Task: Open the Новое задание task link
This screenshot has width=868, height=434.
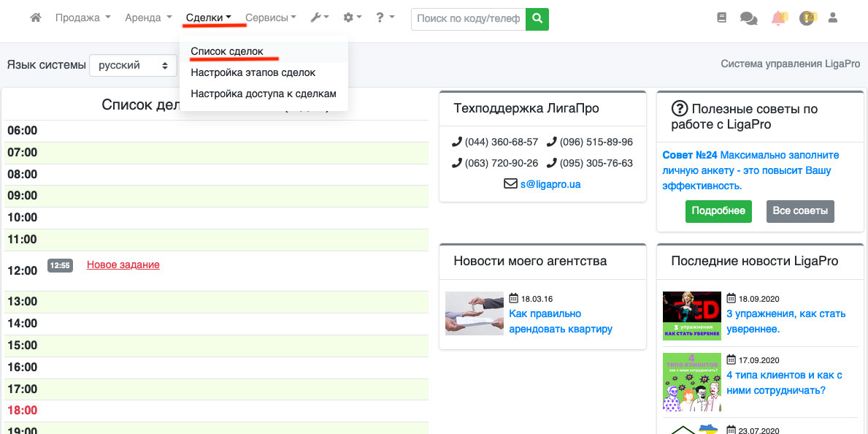Action: 123,265
